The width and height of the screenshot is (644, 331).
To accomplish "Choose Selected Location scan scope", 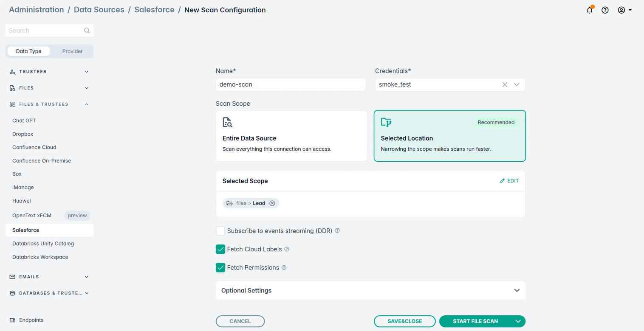I will point(450,136).
